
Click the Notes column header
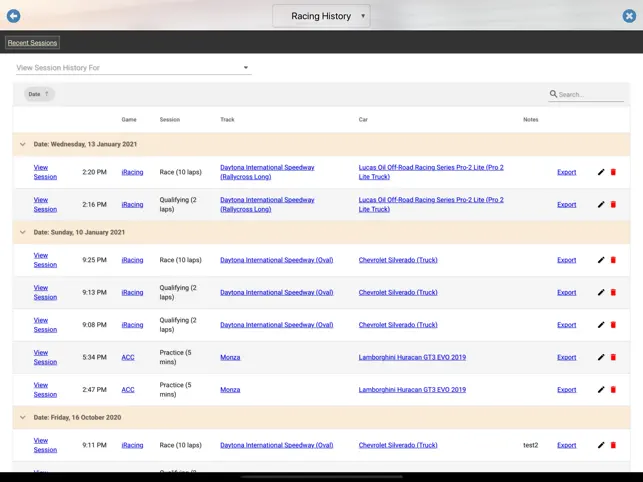click(x=531, y=119)
